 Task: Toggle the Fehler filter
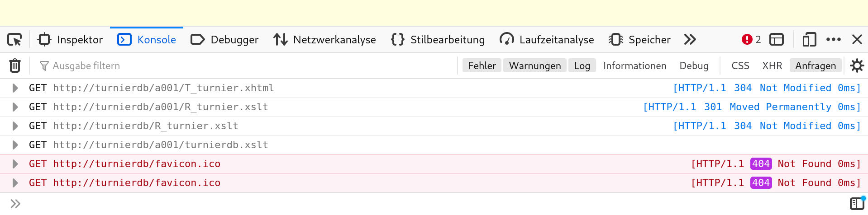482,65
